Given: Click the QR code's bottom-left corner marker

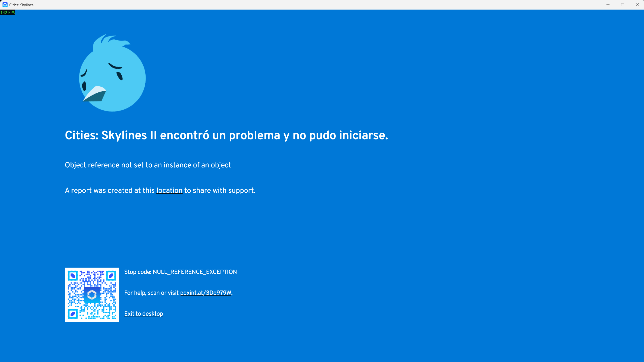Looking at the screenshot, I should 73,314.
